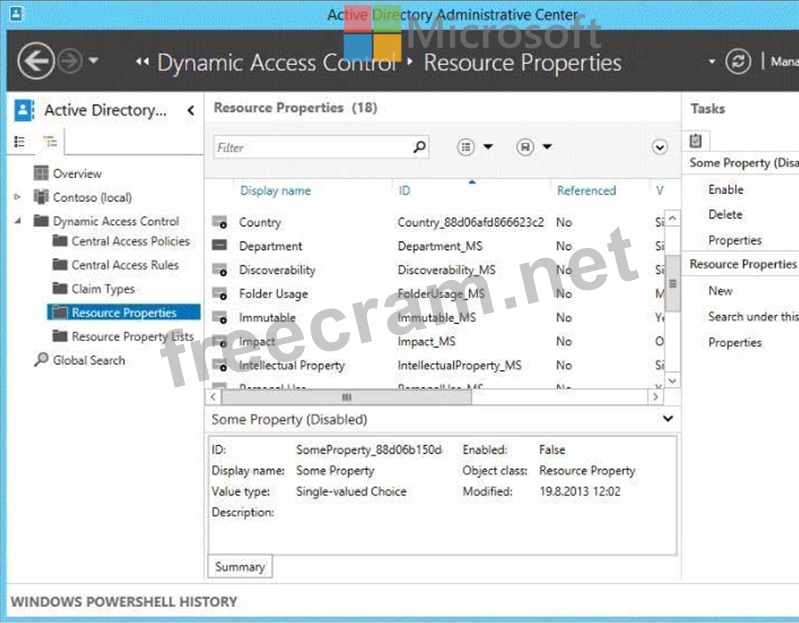The width and height of the screenshot is (799, 623).
Task: Click the vertical scrollbar up arrow
Action: [672, 219]
